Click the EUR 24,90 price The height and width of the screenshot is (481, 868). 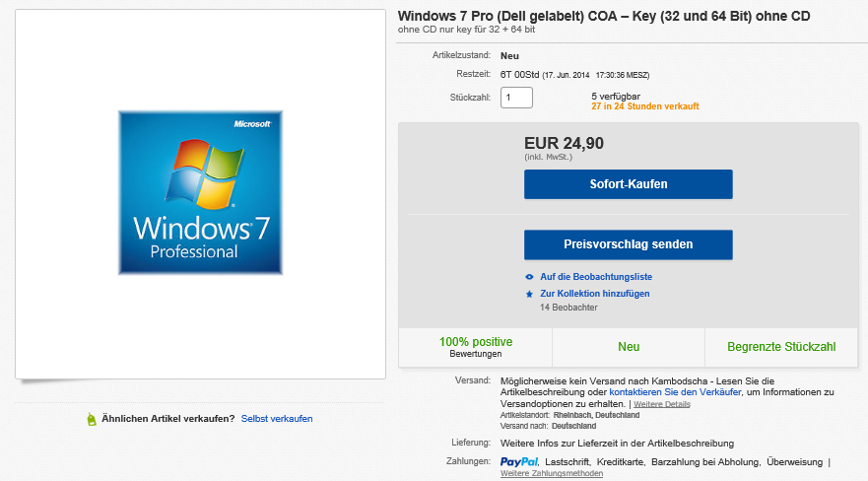point(564,143)
